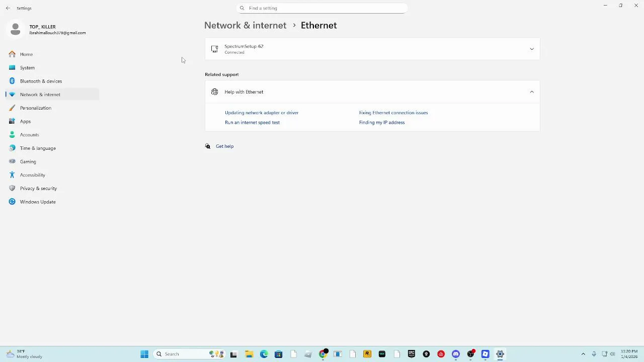Open Personalization settings
The height and width of the screenshot is (362, 644).
click(x=52, y=108)
